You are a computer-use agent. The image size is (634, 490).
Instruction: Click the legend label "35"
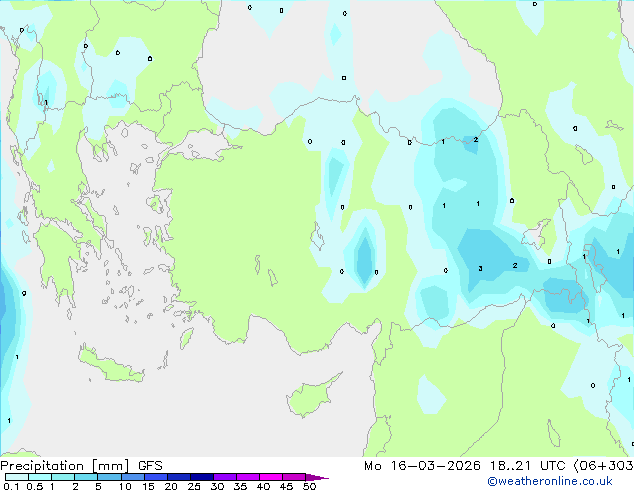240,486
